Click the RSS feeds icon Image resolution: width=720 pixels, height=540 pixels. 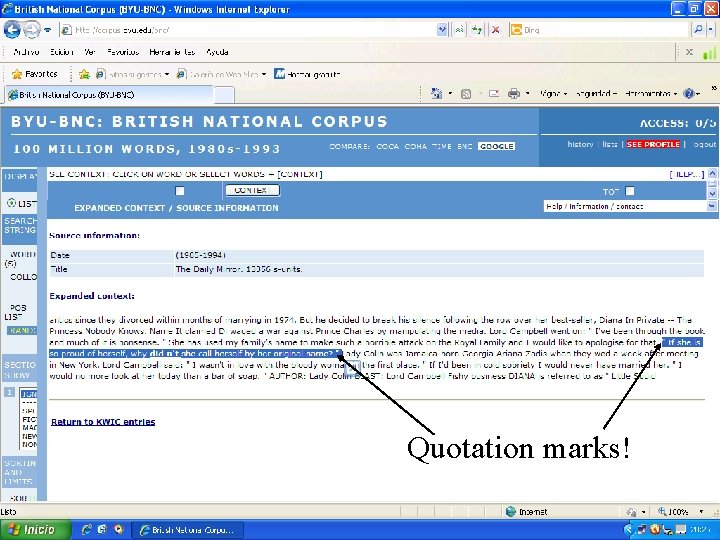(466, 94)
